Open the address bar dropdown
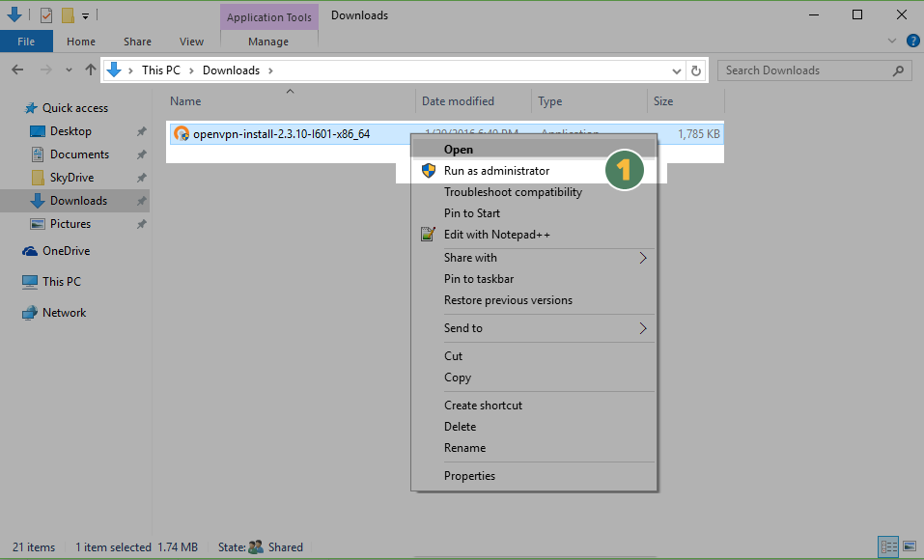Viewport: 924px width, 560px height. point(676,70)
